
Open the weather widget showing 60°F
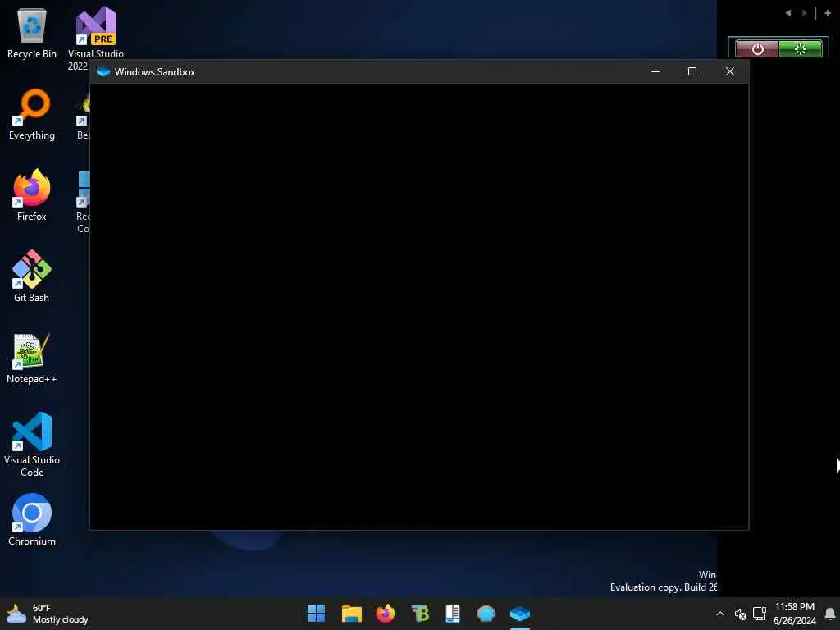click(47, 614)
